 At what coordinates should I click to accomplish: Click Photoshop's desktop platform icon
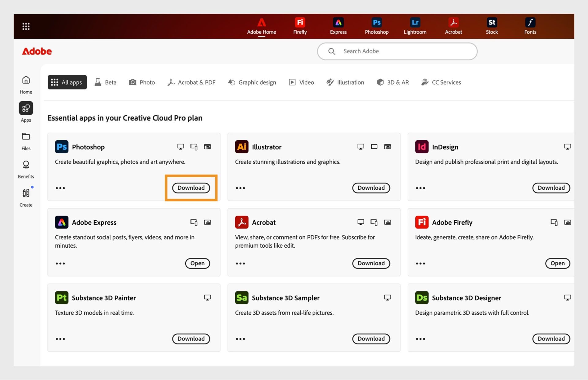click(x=181, y=147)
